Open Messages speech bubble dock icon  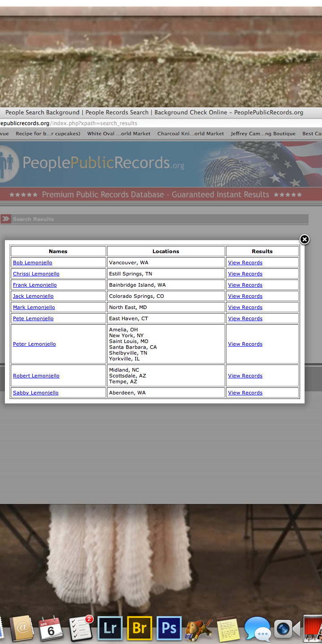[x=257, y=629]
